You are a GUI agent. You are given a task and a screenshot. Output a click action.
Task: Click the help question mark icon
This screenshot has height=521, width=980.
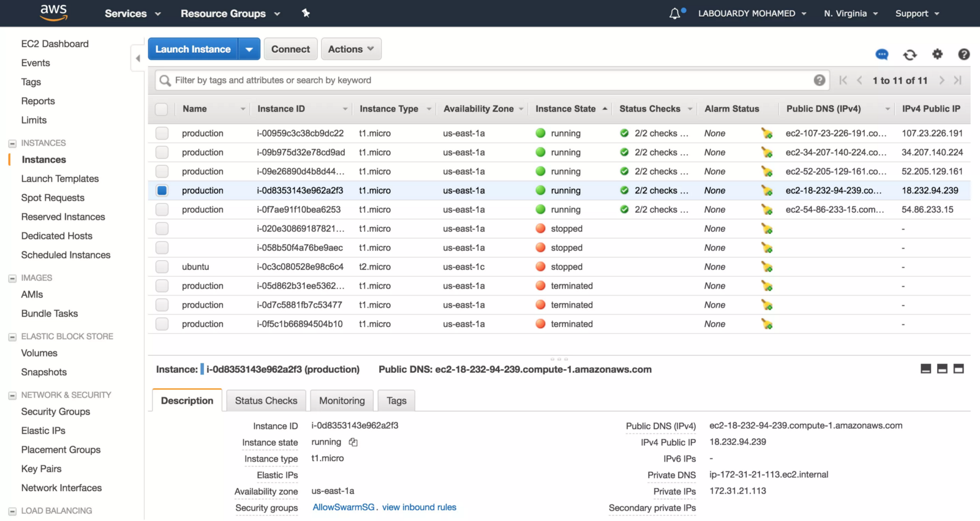tap(963, 54)
